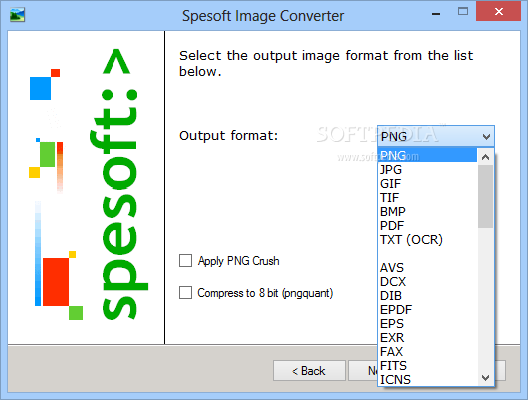Select ICNS format entry

[x=428, y=379]
